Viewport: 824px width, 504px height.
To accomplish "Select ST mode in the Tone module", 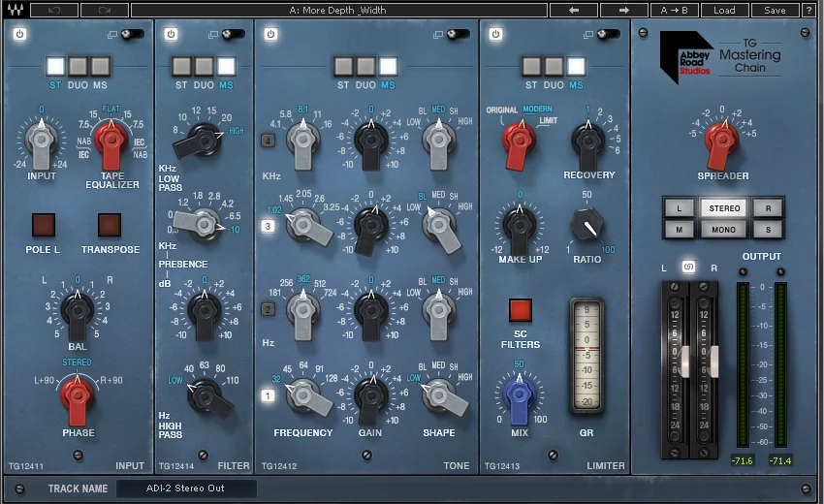I will coord(343,67).
